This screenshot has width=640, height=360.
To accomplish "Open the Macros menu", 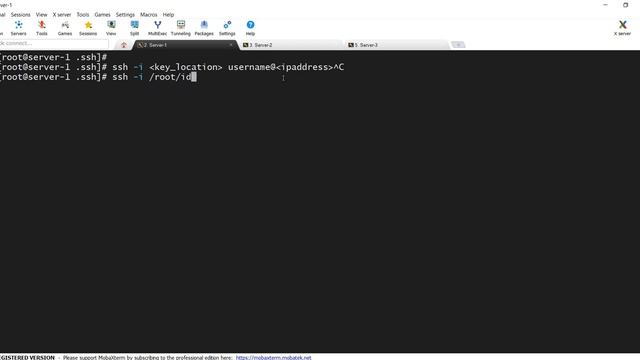I will click(149, 15).
